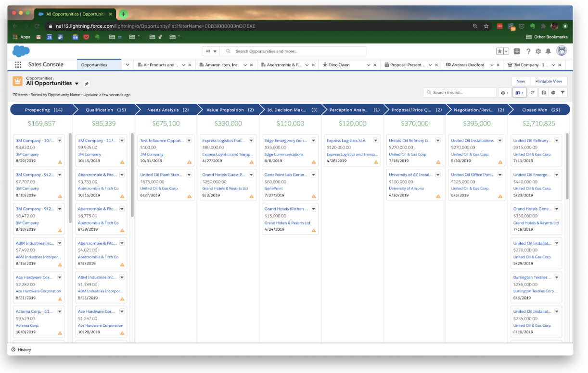This screenshot has height=373, width=588.
Task: Click Printable View button
Action: 549,81
